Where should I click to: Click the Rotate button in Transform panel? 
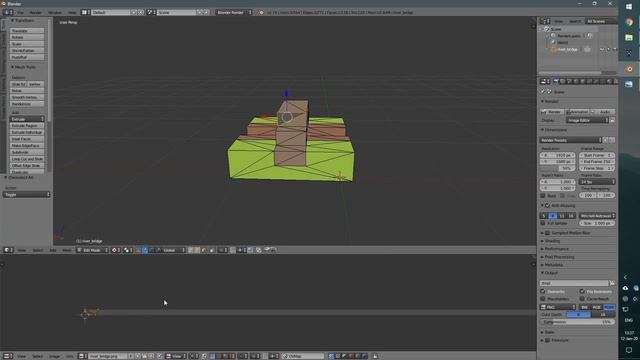[x=27, y=37]
